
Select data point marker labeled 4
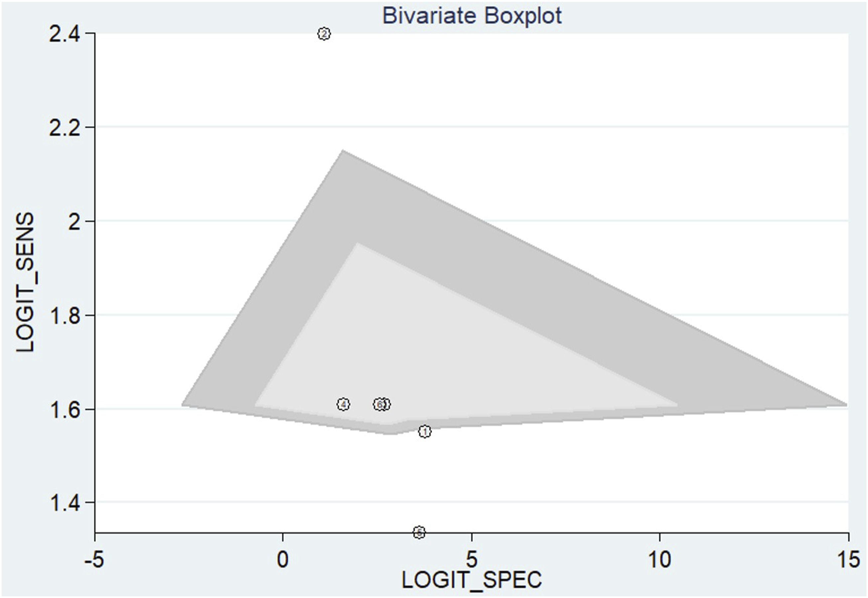[x=344, y=404]
